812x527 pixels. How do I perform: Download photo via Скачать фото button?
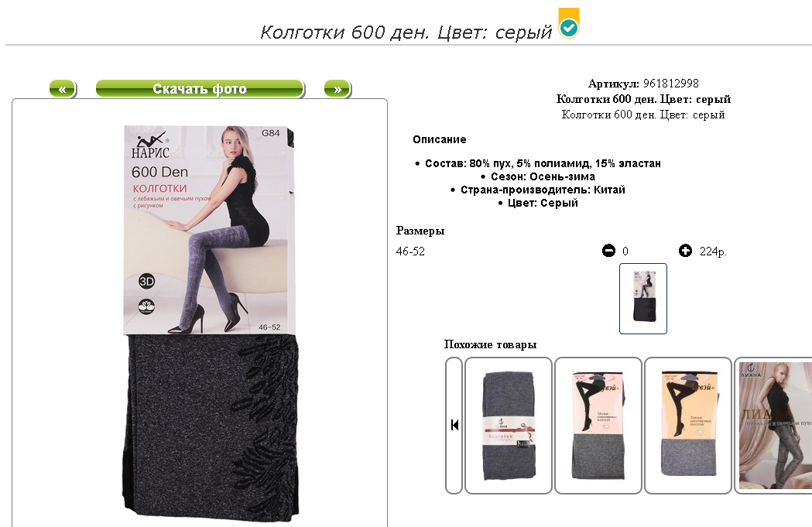(x=200, y=89)
